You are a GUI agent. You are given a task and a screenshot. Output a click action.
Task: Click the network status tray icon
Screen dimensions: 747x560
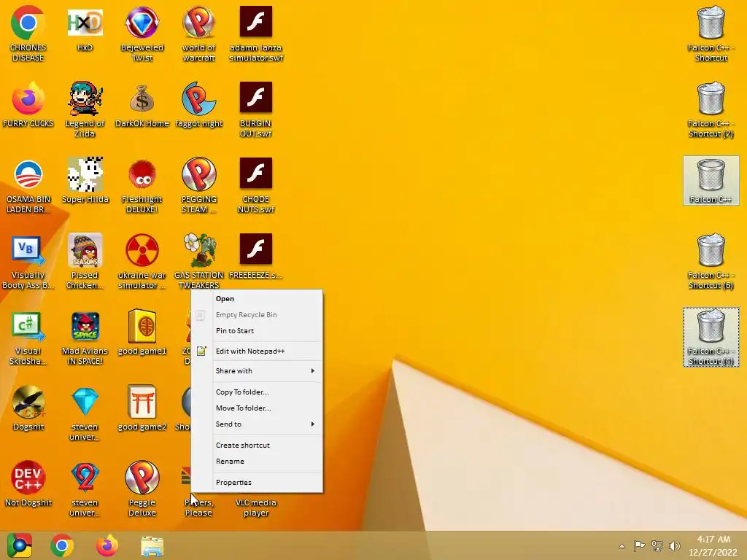657,545
